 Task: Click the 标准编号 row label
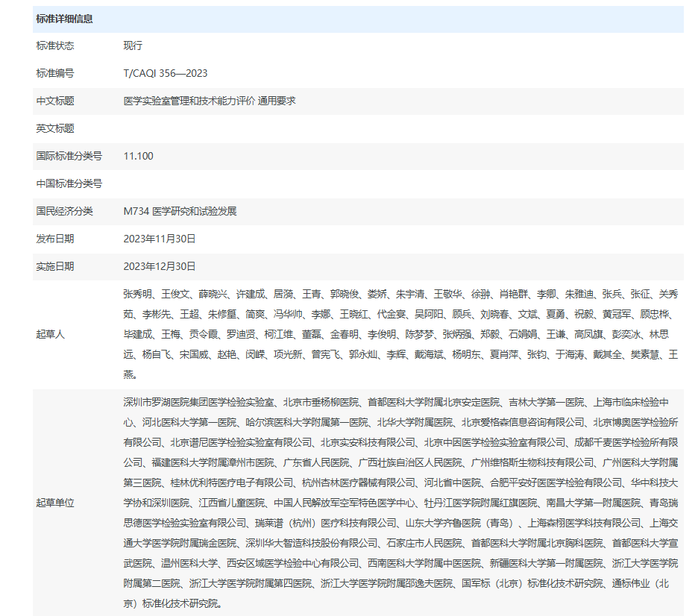click(x=55, y=73)
